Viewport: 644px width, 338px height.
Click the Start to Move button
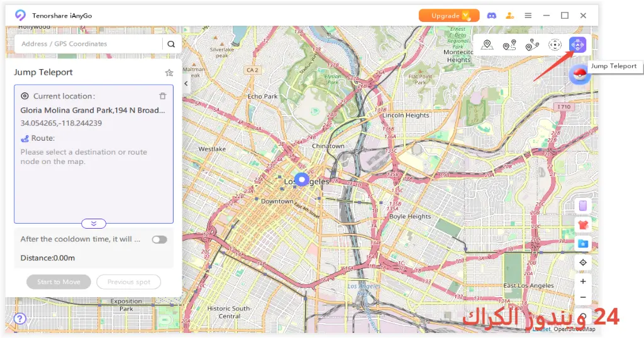coord(58,282)
